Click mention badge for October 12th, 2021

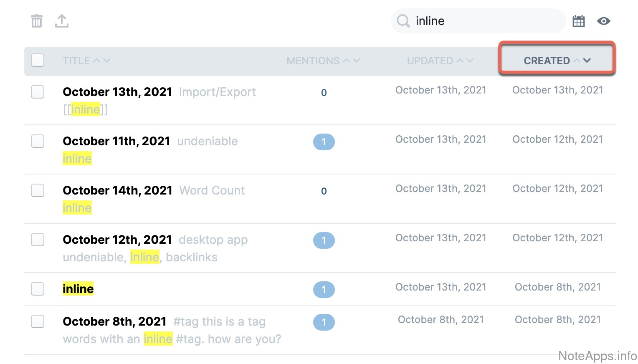point(324,240)
